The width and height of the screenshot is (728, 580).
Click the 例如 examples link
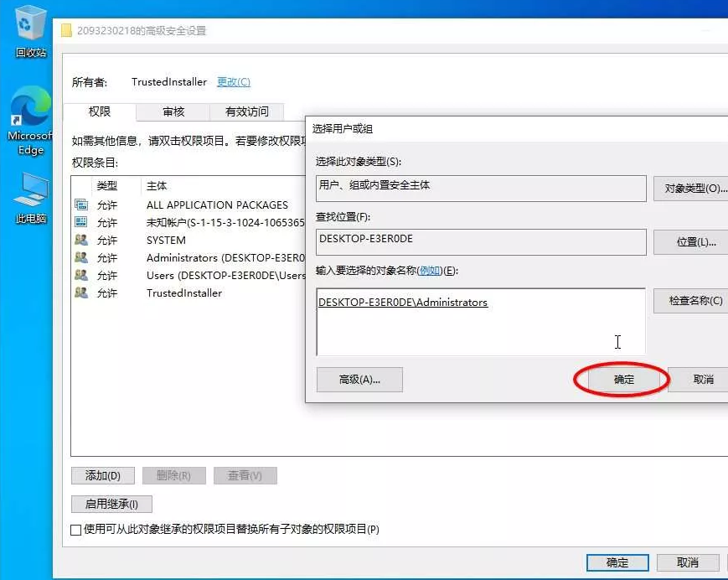click(x=430, y=270)
